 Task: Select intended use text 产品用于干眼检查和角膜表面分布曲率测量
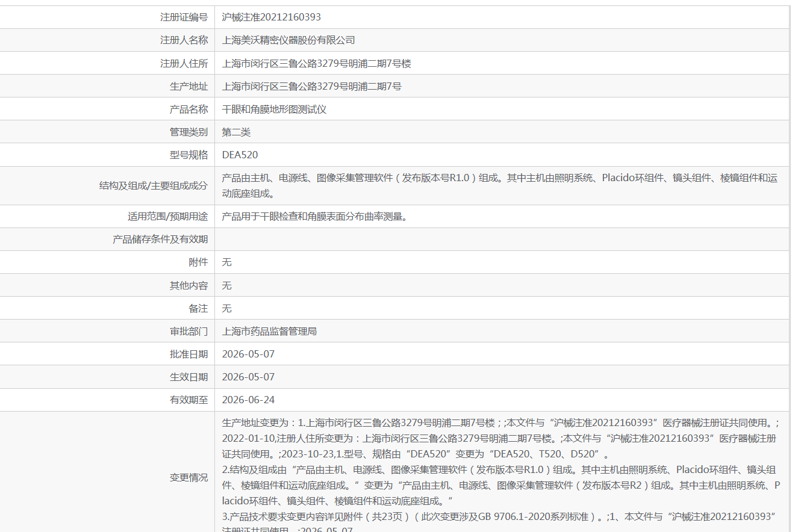coord(315,216)
